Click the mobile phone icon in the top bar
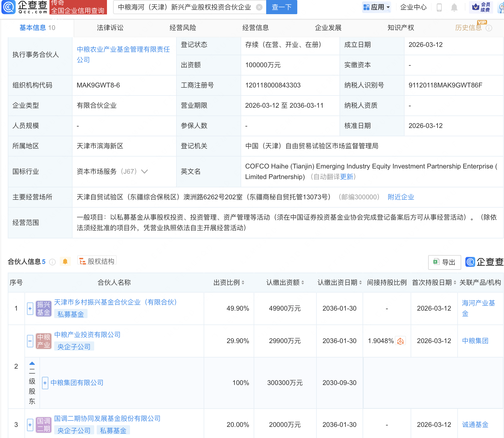This screenshot has width=504, height=438. pos(440,7)
